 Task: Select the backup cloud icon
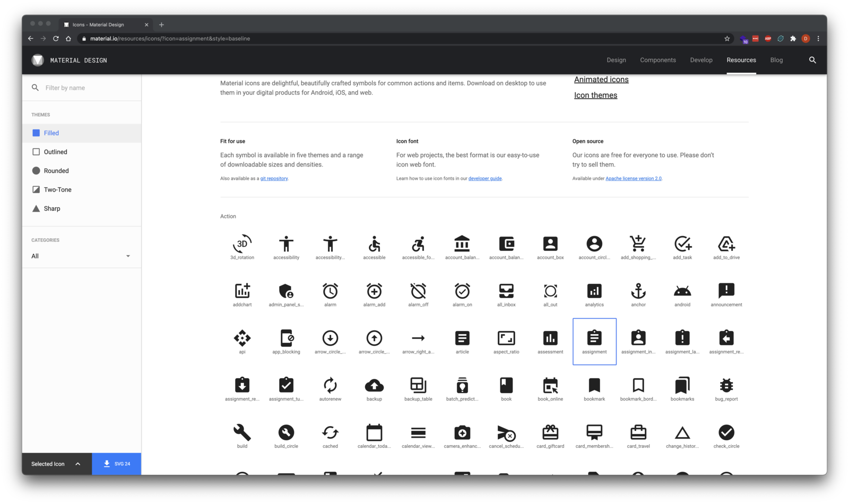374,385
